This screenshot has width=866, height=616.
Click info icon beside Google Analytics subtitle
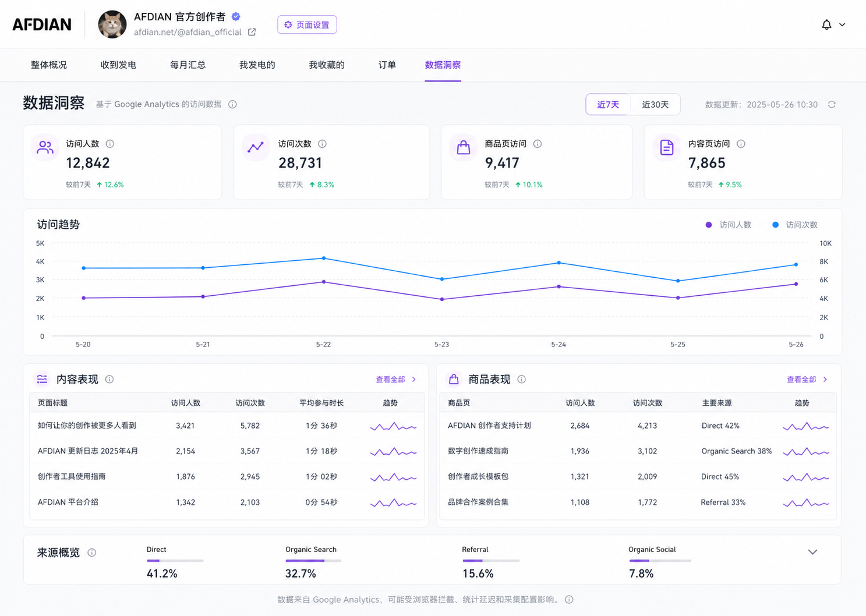(x=232, y=104)
